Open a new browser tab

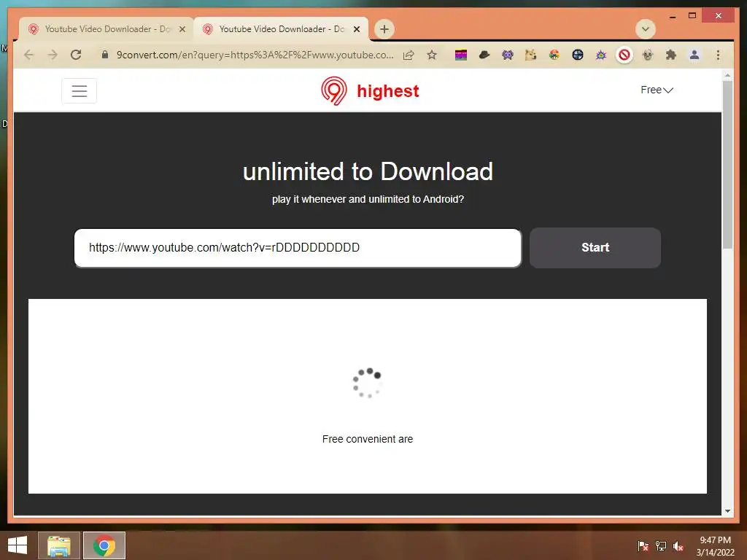[x=384, y=29]
